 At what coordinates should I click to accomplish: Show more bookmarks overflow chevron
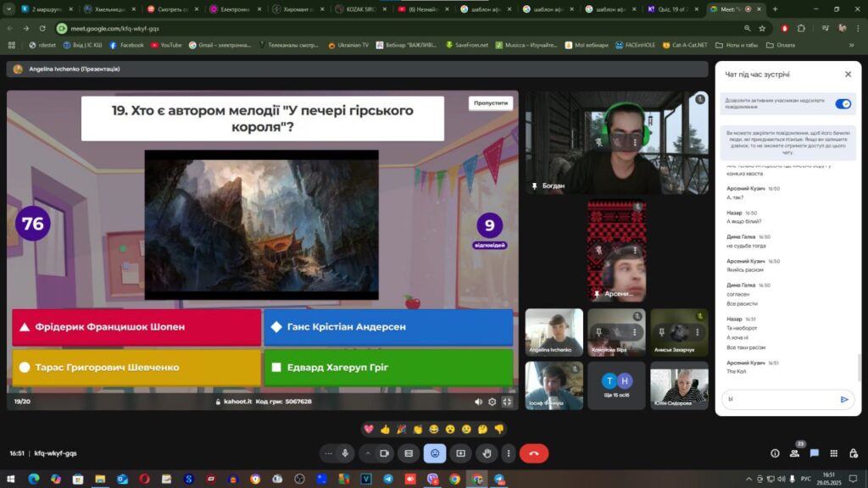coord(851,46)
